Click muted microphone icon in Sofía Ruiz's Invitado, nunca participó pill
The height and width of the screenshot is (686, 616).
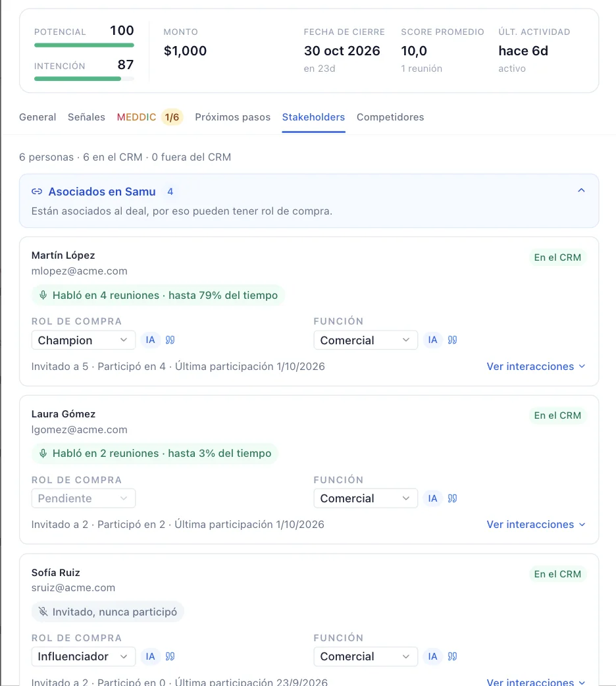43,612
